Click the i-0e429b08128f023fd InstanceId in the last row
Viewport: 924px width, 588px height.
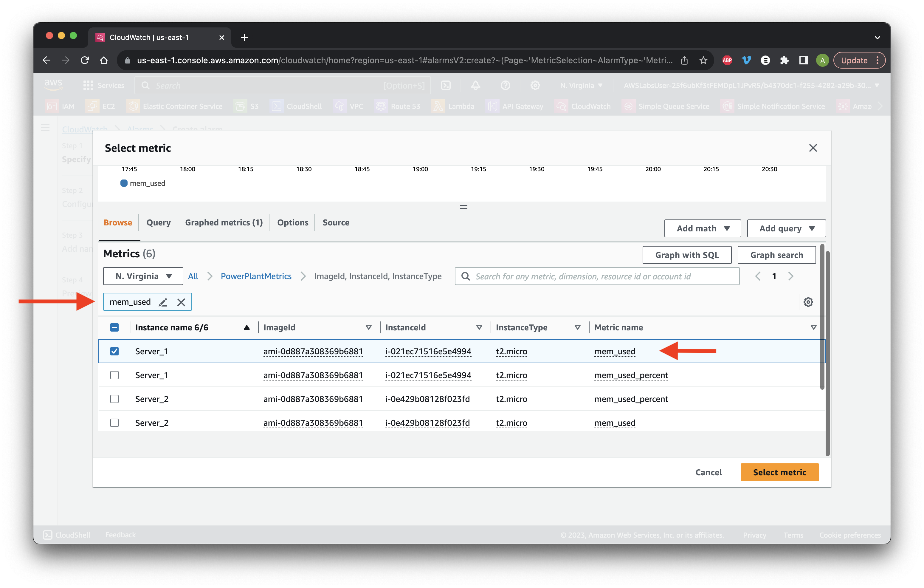pos(427,423)
